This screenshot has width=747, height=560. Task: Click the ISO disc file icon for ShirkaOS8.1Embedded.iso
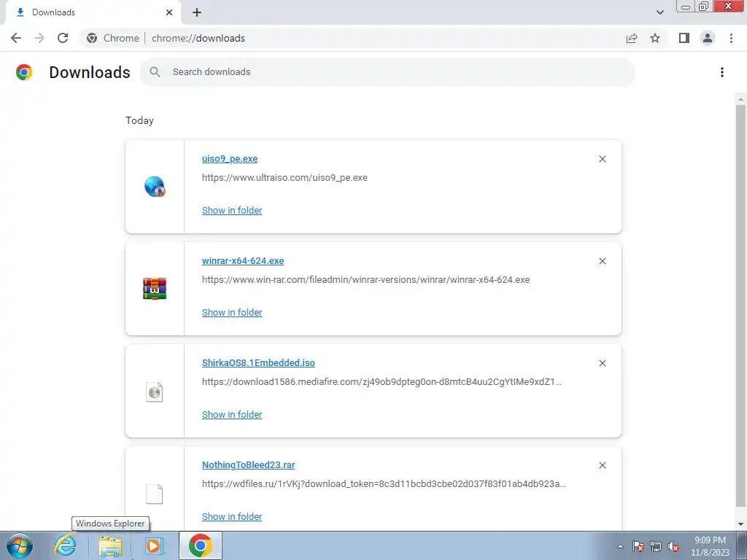pyautogui.click(x=155, y=392)
